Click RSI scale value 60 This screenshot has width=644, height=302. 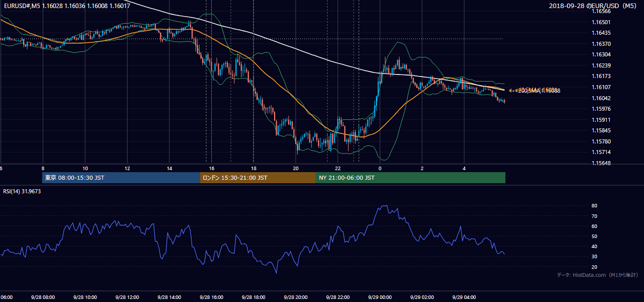[595, 226]
